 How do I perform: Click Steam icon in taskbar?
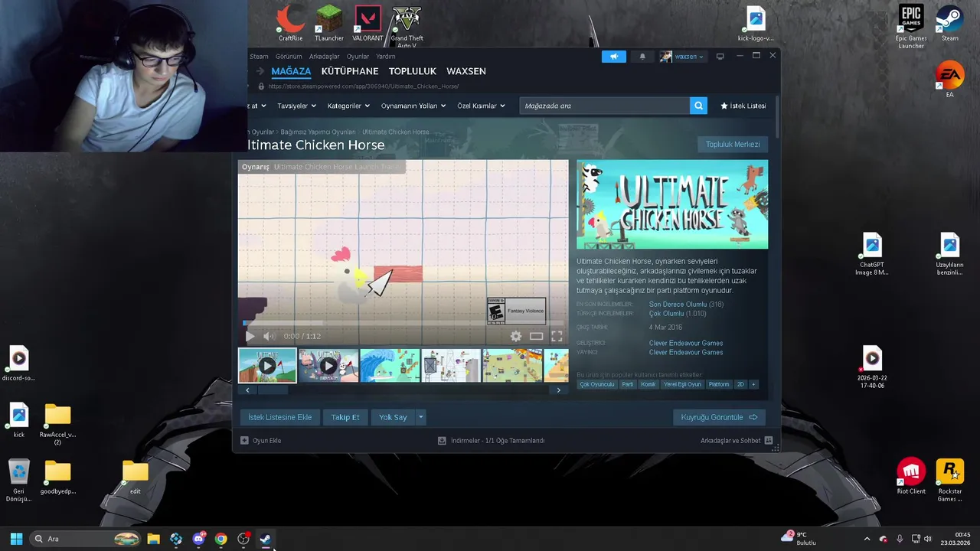(266, 539)
